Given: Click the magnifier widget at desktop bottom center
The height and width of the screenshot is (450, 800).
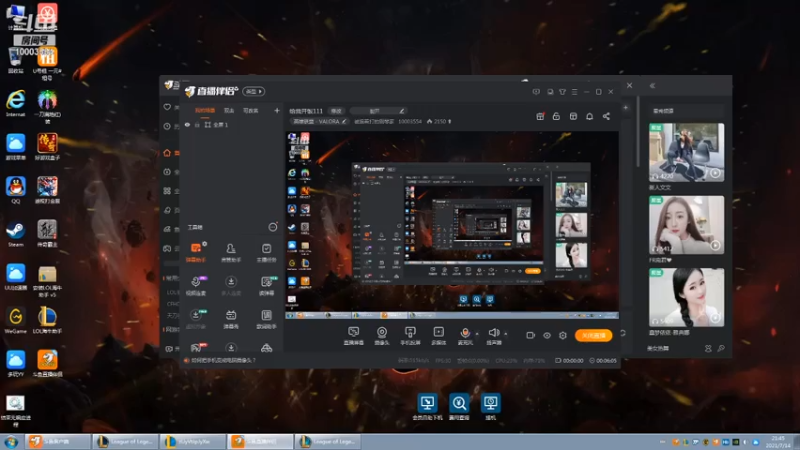Looking at the screenshot, I should click(x=459, y=407).
